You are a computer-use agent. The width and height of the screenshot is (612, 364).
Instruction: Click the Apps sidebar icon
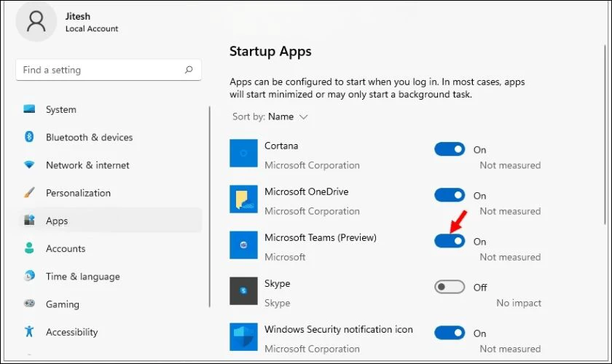(x=29, y=220)
